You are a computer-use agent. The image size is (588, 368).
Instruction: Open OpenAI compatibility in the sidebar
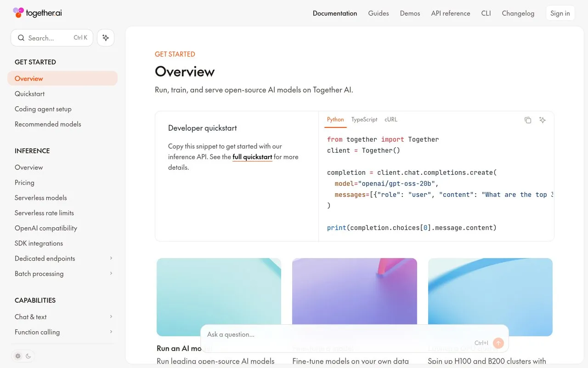click(62, 228)
